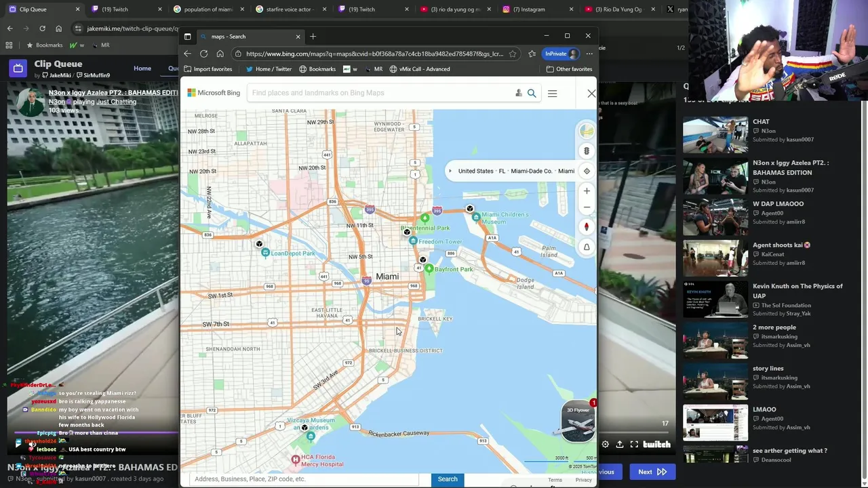Open Edge settings and more menu

pyautogui.click(x=589, y=54)
